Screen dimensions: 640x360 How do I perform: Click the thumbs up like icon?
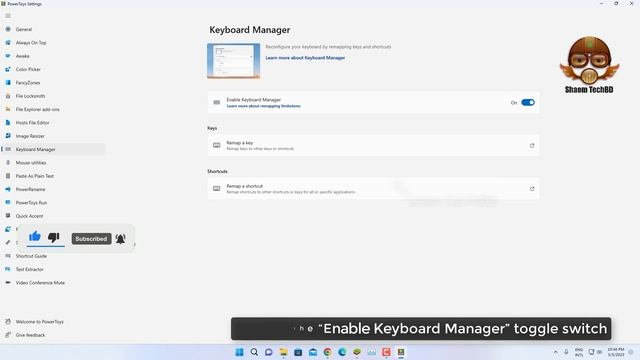[x=35, y=236]
